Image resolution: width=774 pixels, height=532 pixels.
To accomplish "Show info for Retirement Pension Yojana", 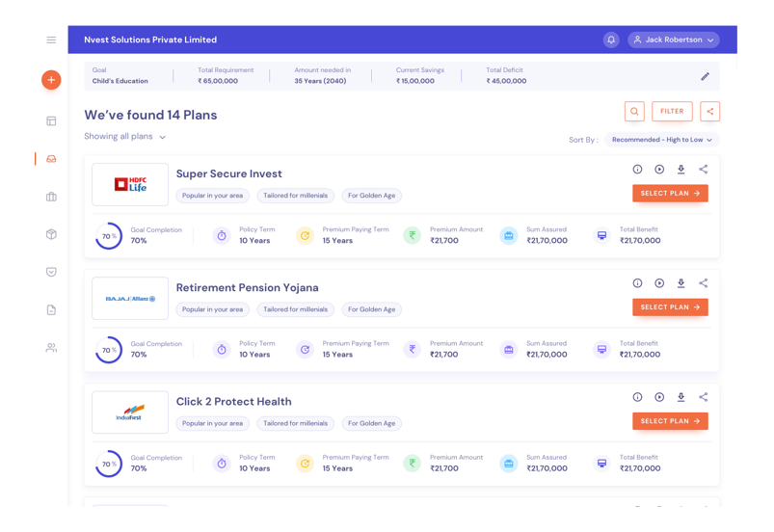I will [x=637, y=283].
